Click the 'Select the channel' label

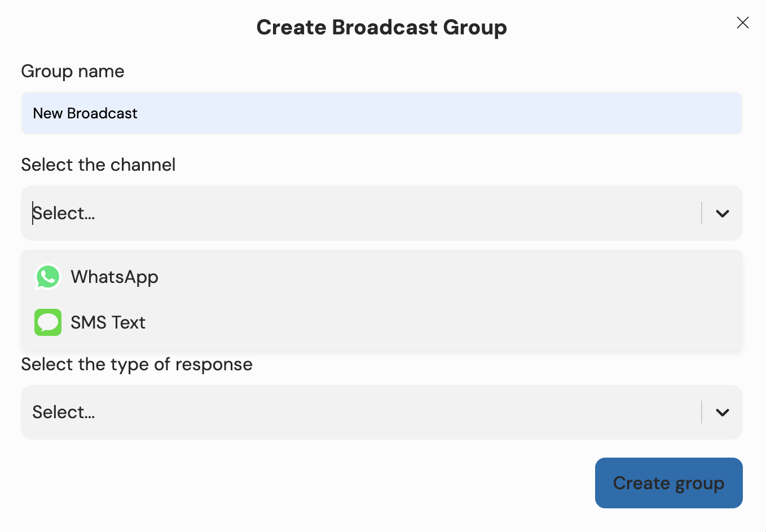[98, 165]
